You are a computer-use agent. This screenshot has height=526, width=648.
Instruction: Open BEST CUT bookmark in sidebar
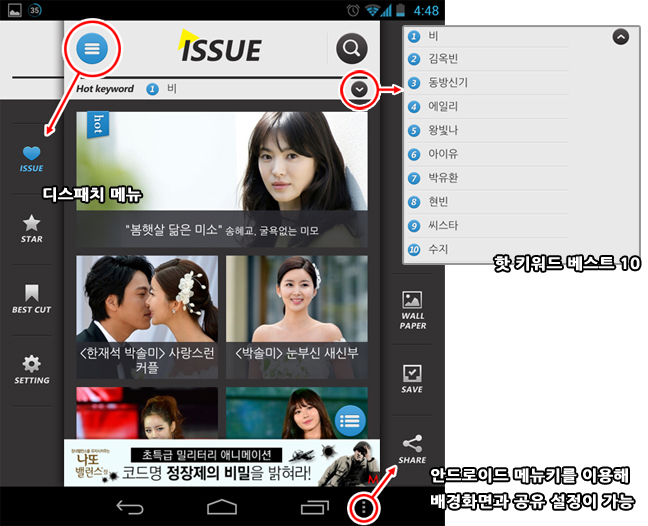[32, 298]
